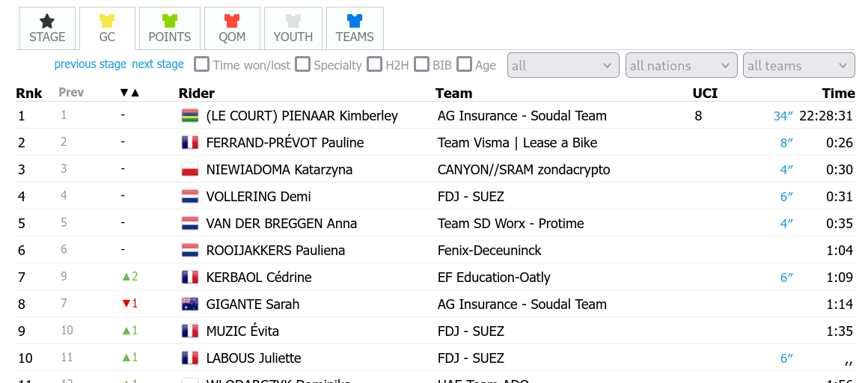Open rider VAN DER BREGGEN Anna

[281, 224]
